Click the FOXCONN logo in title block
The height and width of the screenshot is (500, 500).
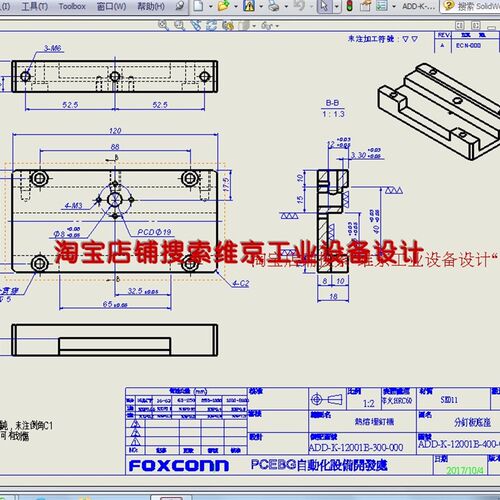179,466
